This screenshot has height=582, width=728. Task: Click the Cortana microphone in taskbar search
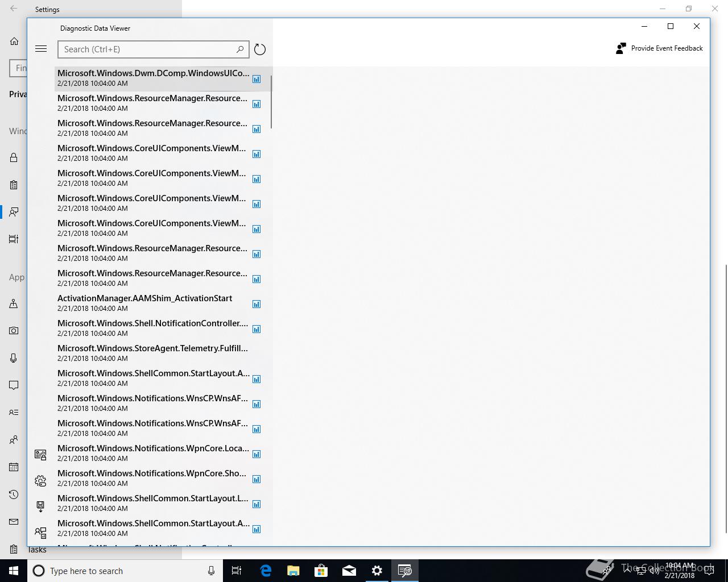211,571
